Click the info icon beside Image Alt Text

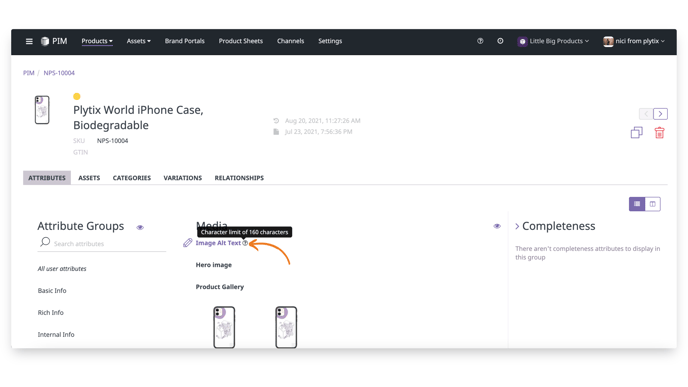tap(245, 243)
